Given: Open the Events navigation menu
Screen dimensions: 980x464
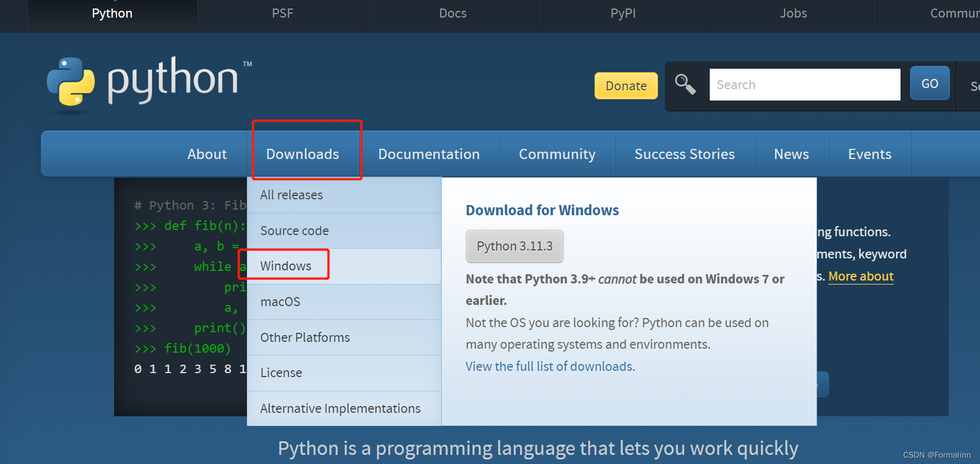Looking at the screenshot, I should pyautogui.click(x=869, y=154).
